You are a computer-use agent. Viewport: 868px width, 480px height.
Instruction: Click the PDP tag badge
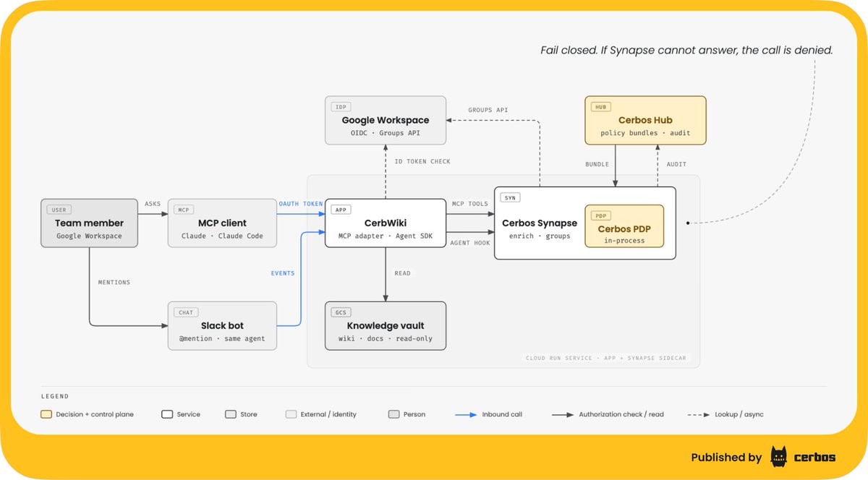(x=600, y=215)
